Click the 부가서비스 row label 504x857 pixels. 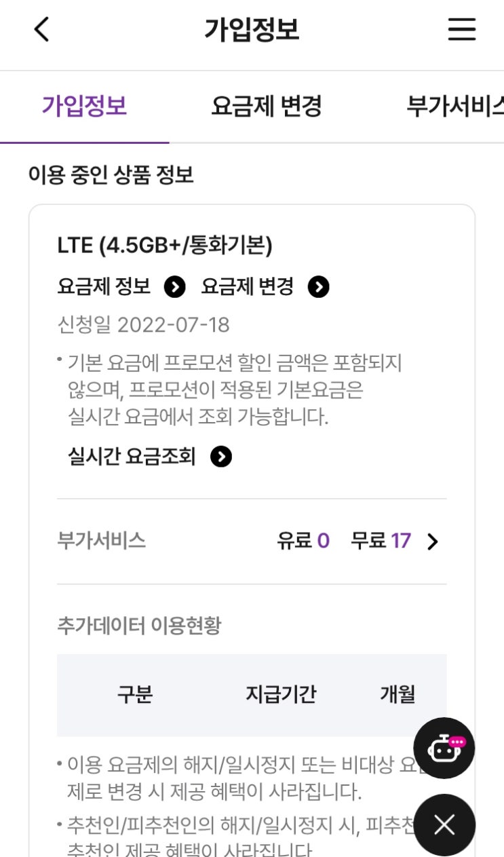102,541
